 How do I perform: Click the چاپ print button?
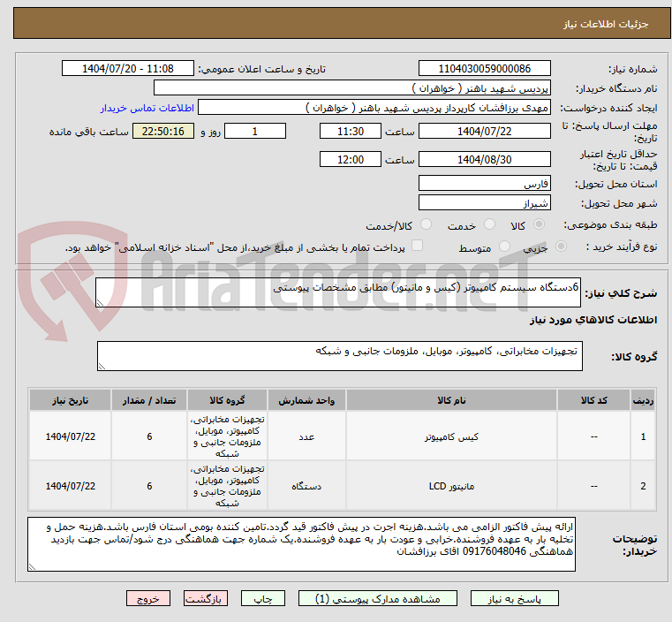(x=263, y=598)
